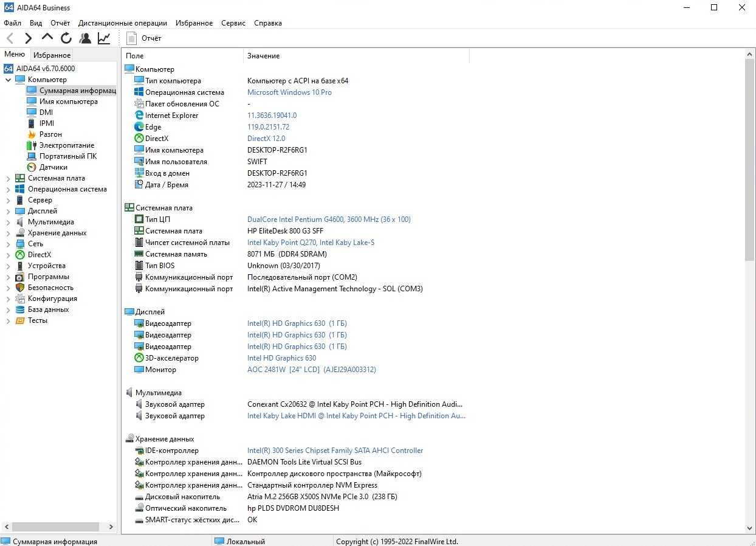Click the Back navigation arrow
Screen dimensions: 756x546
point(10,38)
